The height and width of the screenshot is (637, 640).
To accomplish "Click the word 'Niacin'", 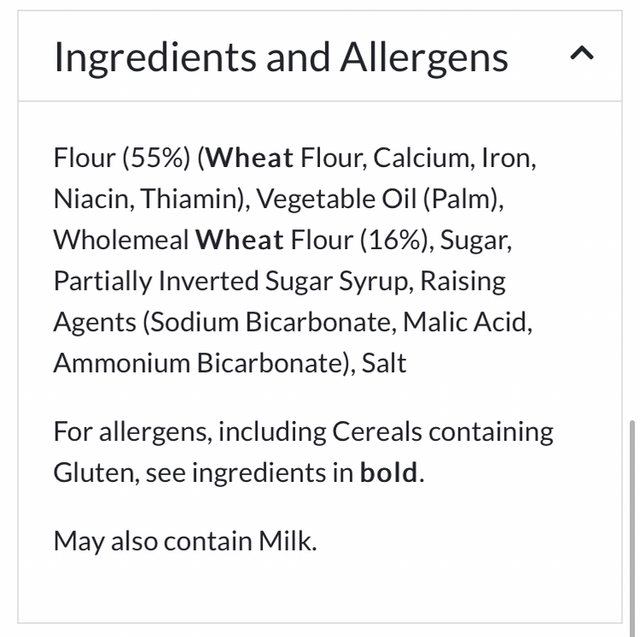I will [x=91, y=199].
